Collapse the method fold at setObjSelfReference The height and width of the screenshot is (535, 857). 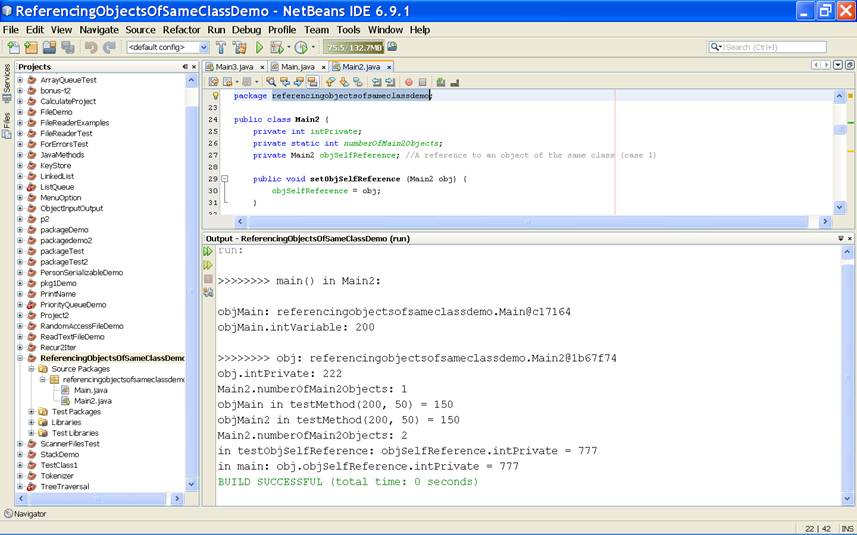coord(225,179)
